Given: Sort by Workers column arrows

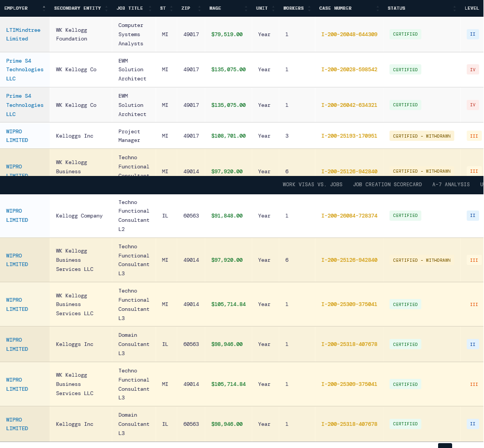Looking at the screenshot, I should [x=310, y=8].
